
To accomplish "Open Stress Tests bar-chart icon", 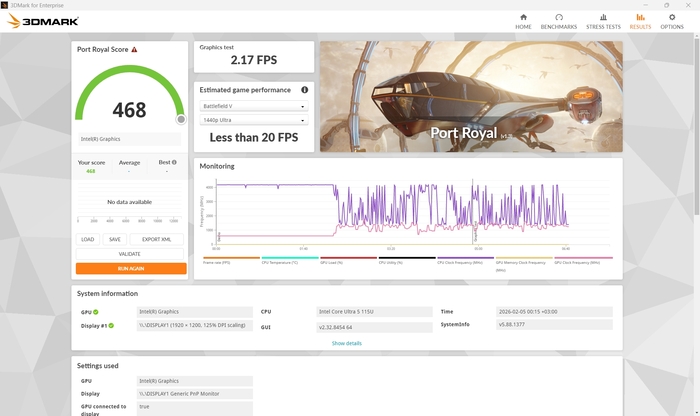I will (601, 19).
